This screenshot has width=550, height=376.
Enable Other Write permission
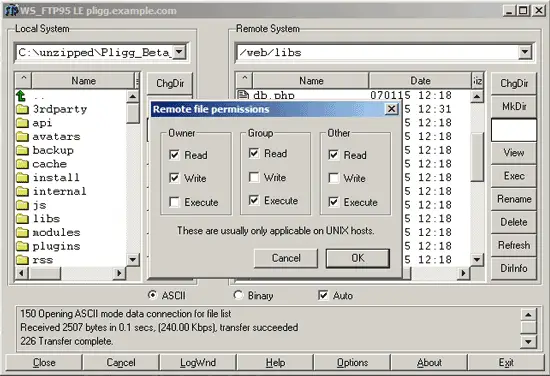tap(334, 178)
